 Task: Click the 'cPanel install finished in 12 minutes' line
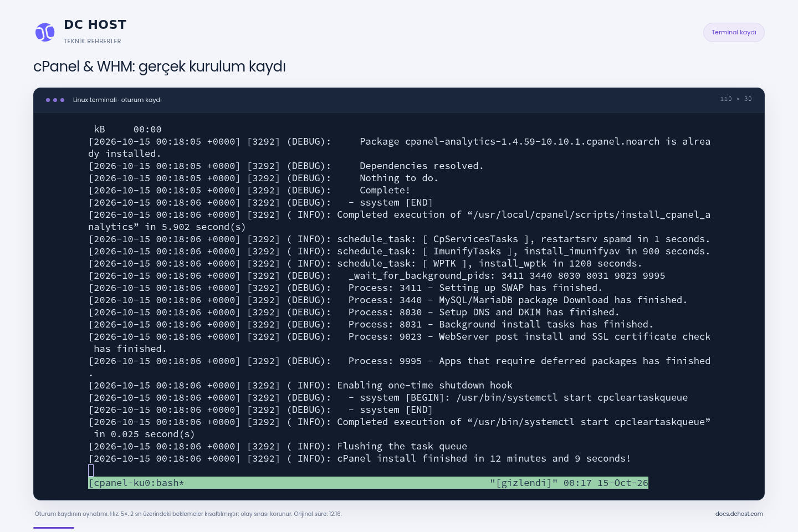click(360, 458)
